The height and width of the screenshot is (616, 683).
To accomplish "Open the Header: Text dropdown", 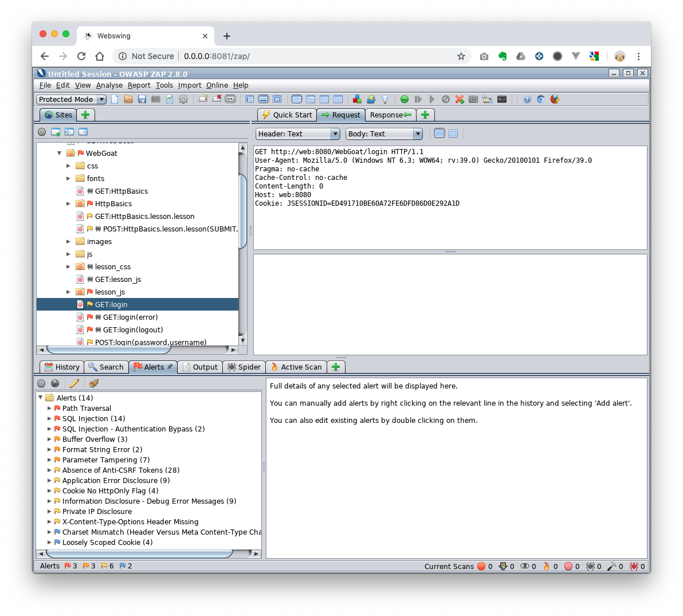I will click(x=298, y=134).
